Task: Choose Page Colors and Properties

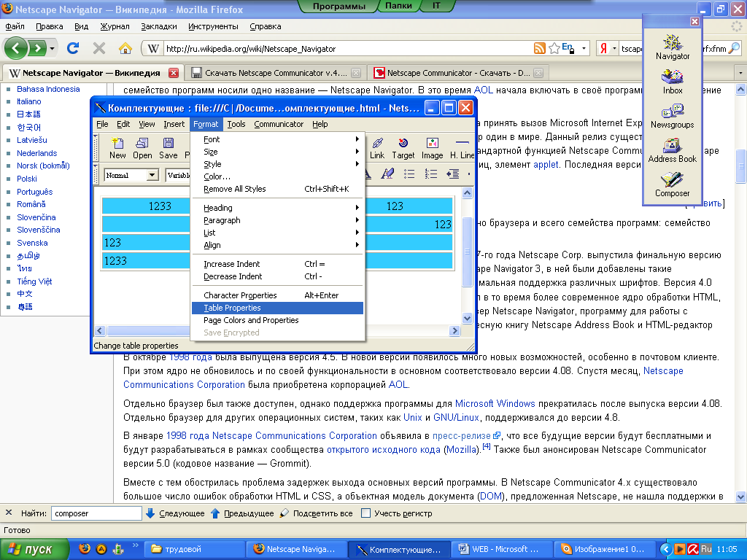Action: (x=277, y=320)
